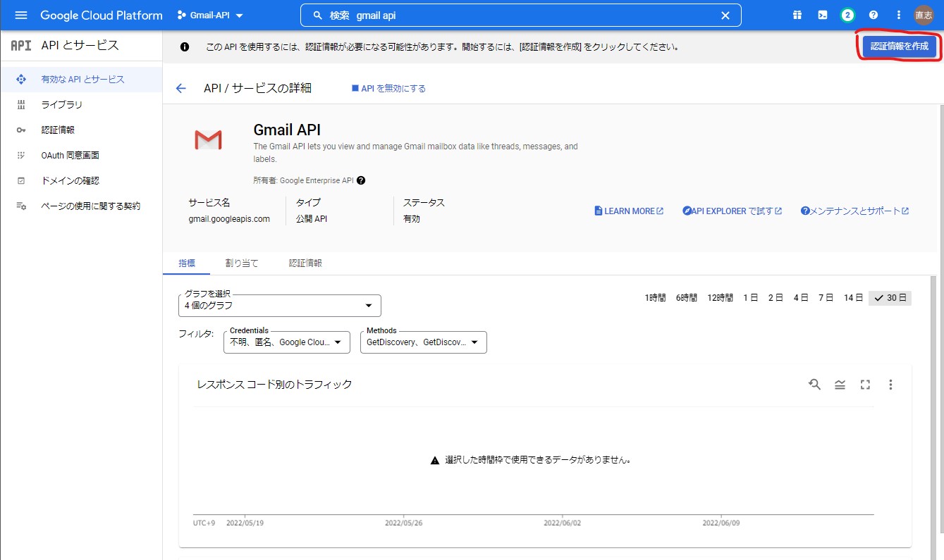Screen dimensions: 944x560
Task: Switch to the 認証情報 tab
Action: 305,263
